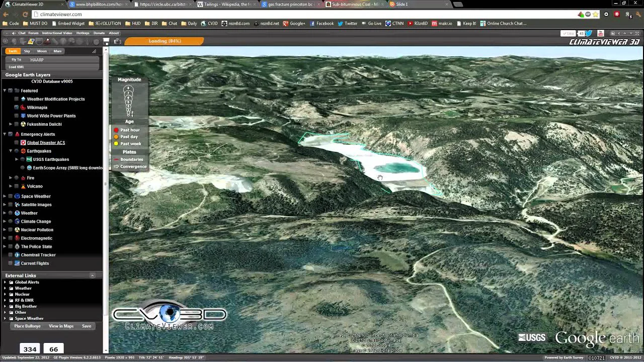The image size is (644, 362).
Task: Expand the Big Brother external links folder
Action: point(5,306)
